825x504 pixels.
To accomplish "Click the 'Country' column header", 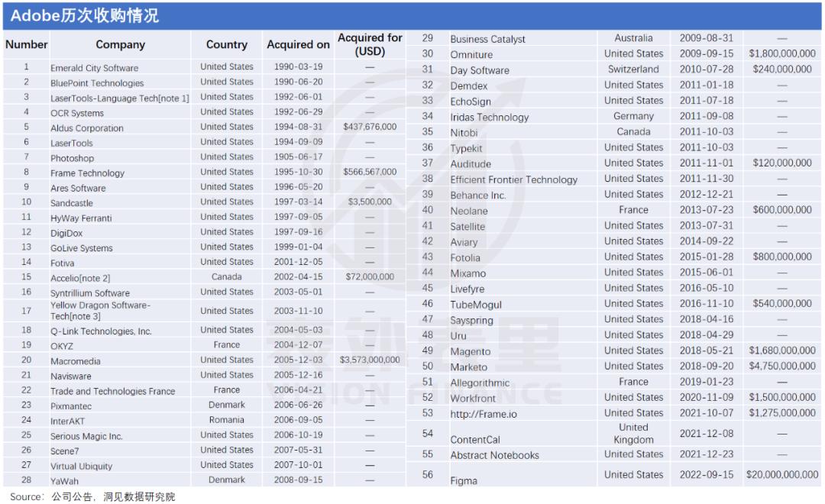I will pos(227,45).
